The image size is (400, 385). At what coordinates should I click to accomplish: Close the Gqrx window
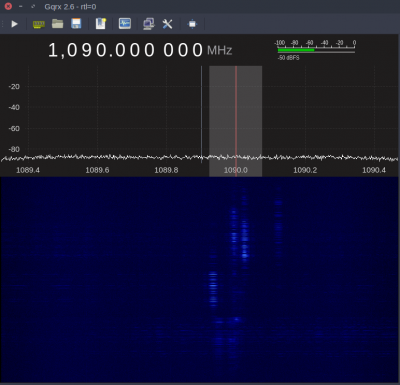click(8, 6)
